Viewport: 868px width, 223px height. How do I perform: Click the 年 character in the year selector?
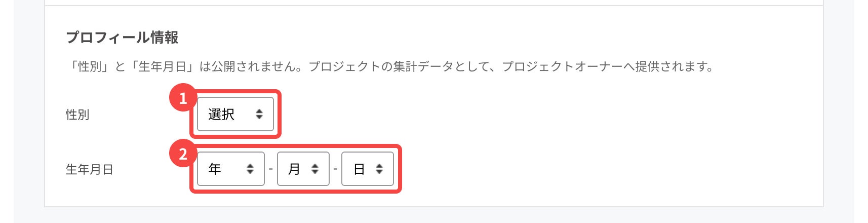[215, 169]
